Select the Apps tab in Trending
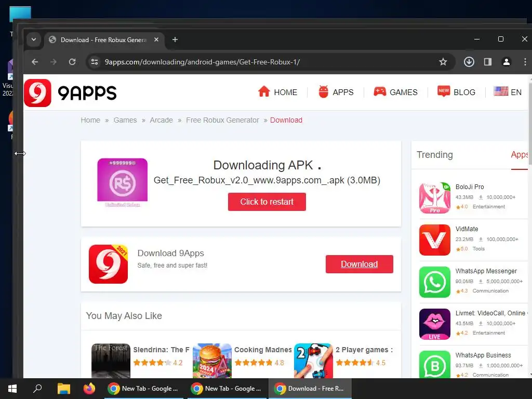Image resolution: width=532 pixels, height=399 pixels. click(x=519, y=155)
